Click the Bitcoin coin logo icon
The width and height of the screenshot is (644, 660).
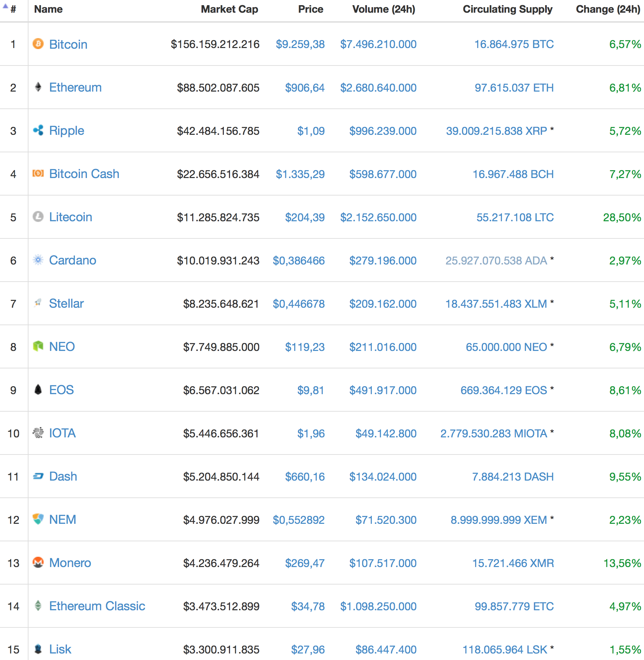38,44
